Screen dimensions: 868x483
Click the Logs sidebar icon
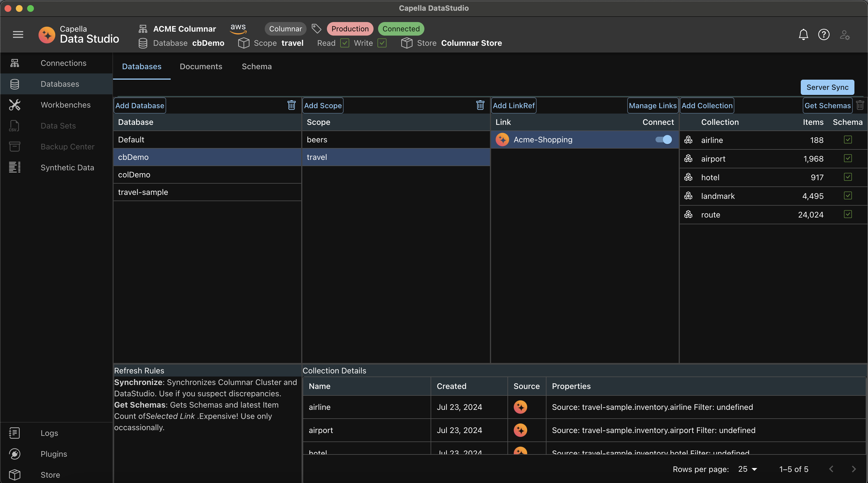[14, 433]
